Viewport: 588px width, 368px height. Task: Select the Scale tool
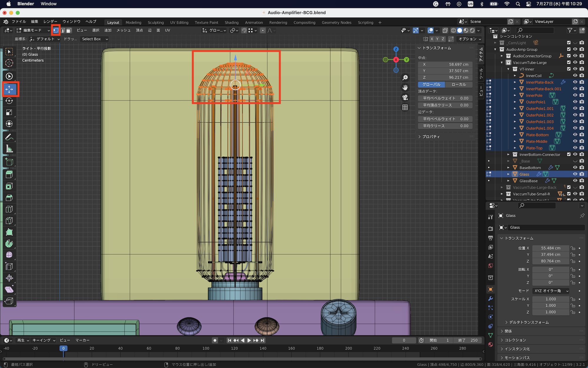[x=9, y=112]
